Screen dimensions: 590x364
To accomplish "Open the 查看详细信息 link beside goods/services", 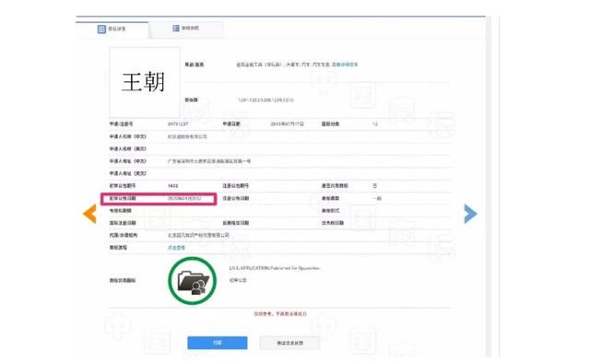I will click(x=345, y=65).
